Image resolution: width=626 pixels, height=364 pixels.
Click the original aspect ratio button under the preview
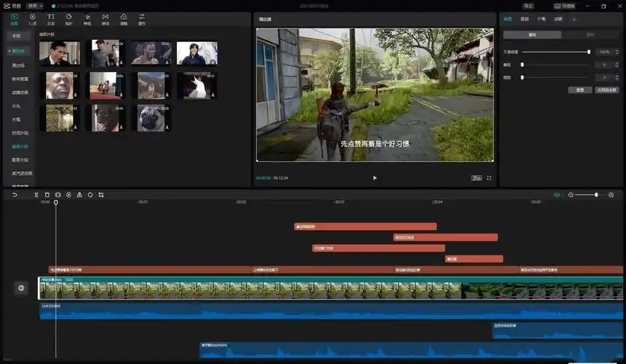tap(476, 178)
